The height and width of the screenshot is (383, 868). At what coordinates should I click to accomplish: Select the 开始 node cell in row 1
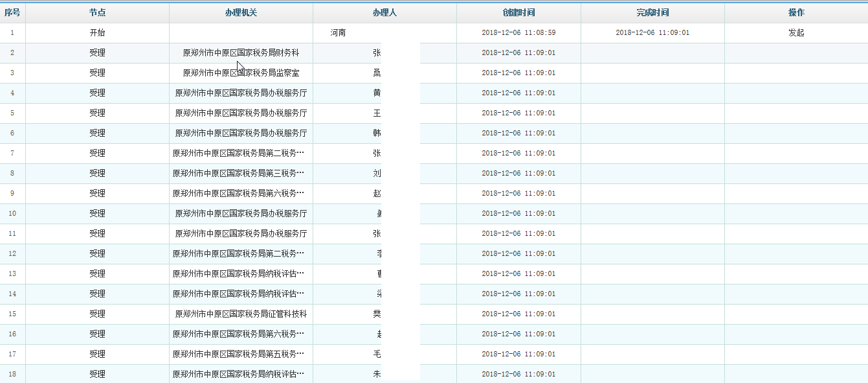coord(97,32)
